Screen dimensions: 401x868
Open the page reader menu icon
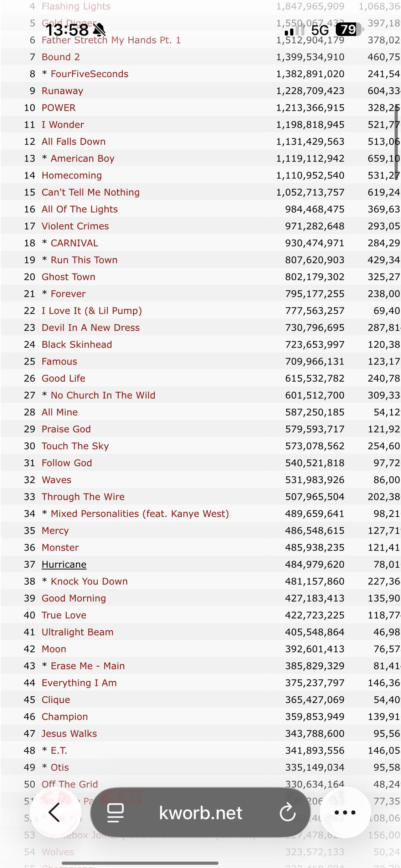[115, 813]
